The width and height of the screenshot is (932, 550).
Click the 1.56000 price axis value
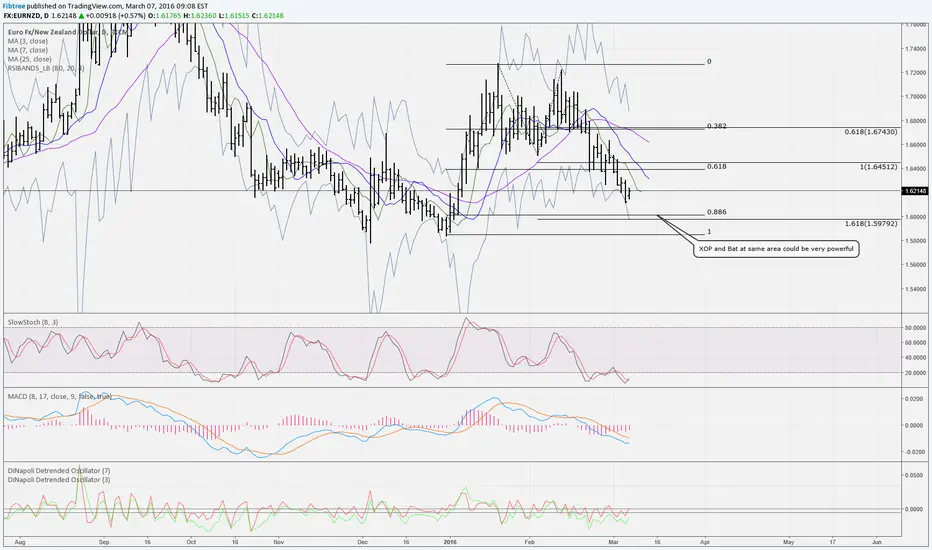tap(916, 265)
